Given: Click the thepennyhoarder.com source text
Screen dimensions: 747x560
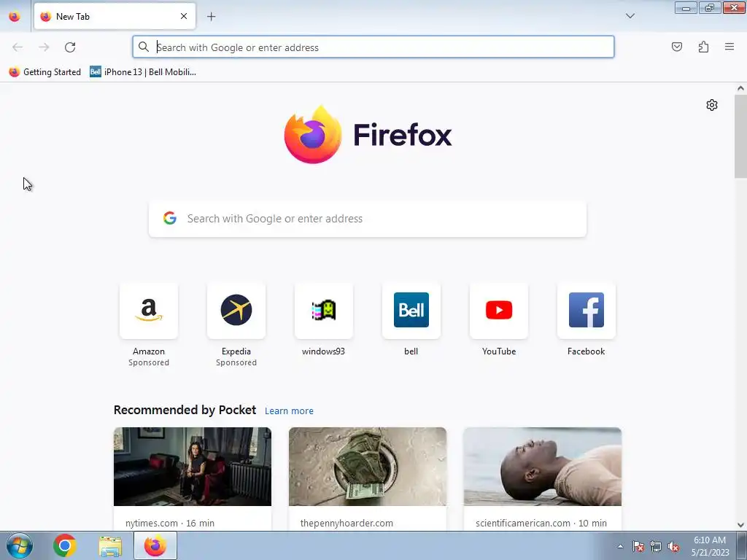Looking at the screenshot, I should (347, 523).
